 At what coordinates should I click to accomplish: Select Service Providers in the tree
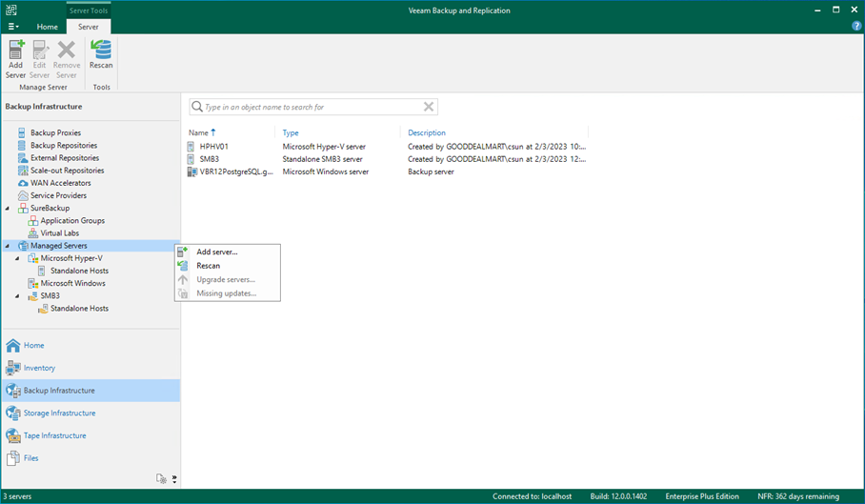[58, 195]
